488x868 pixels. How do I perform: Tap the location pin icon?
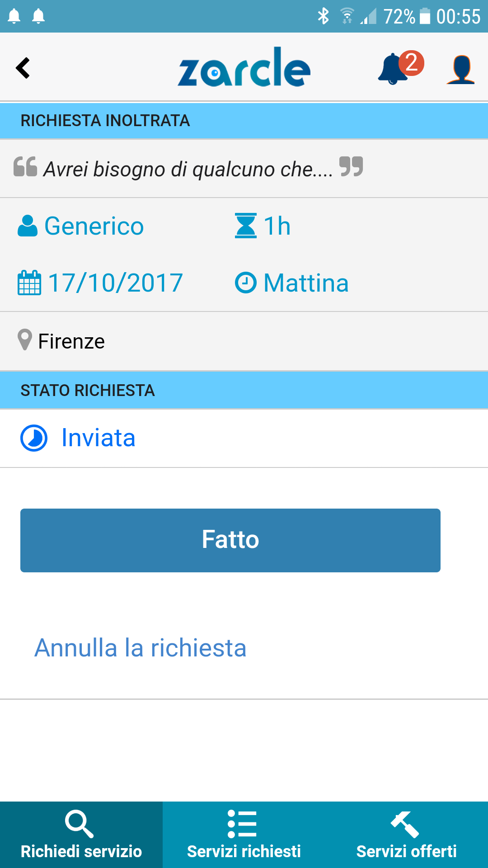25,340
